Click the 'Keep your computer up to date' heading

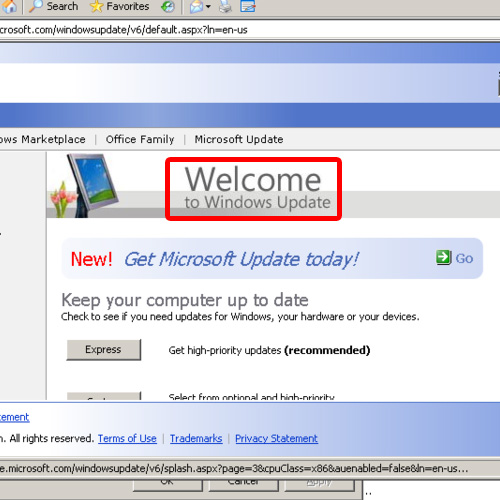click(x=185, y=300)
